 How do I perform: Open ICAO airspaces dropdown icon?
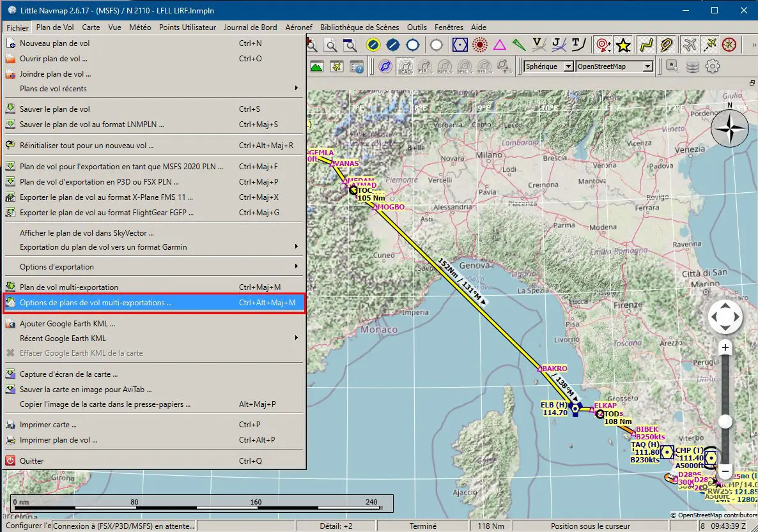click(x=405, y=66)
